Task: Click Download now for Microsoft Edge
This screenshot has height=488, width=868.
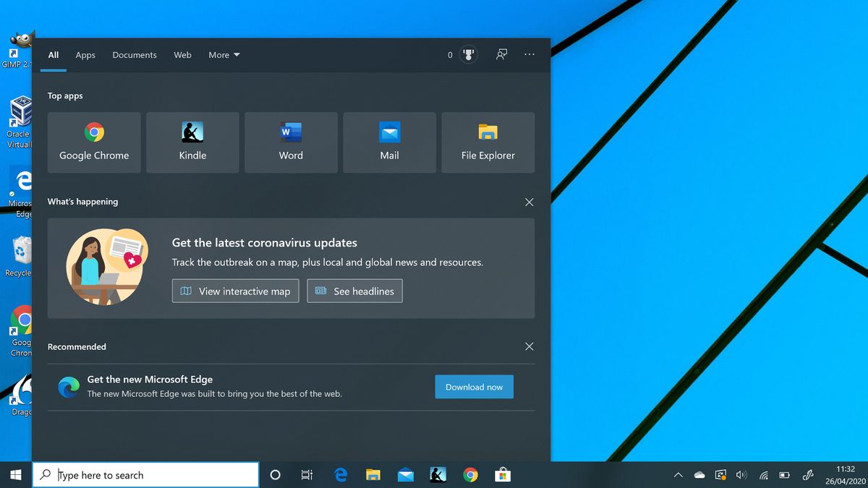Action: tap(474, 386)
